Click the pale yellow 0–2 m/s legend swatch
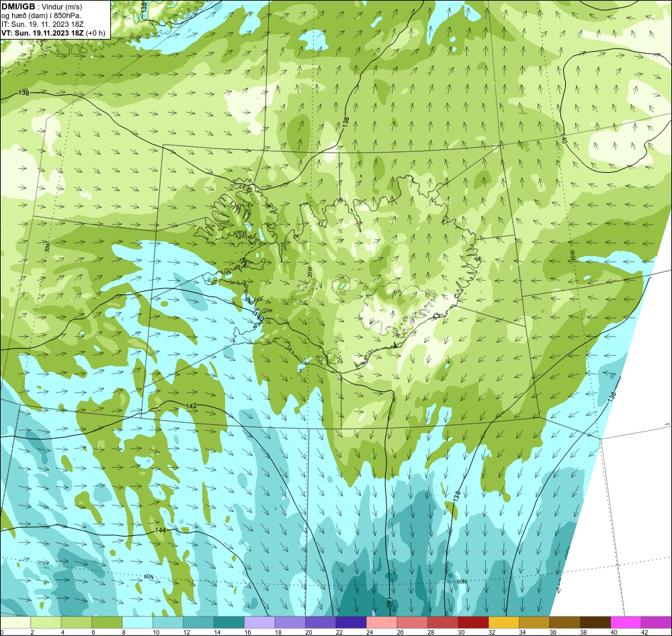672x636 pixels. tap(15, 622)
